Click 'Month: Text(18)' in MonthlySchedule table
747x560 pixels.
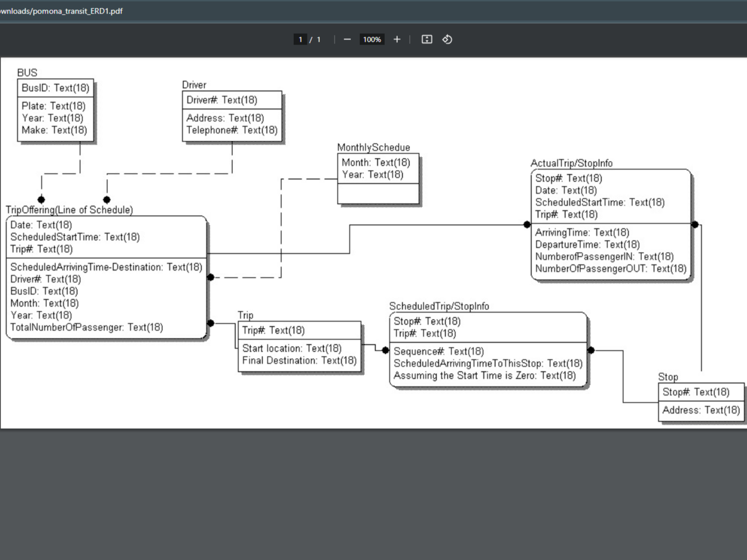(x=376, y=163)
